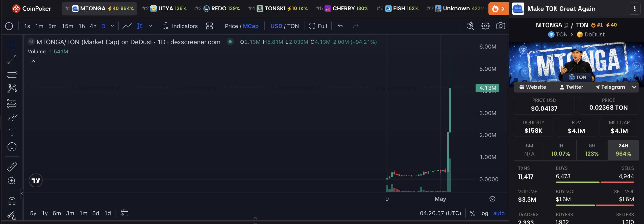Screen dimensions: 644x224
Task: Expand the timeframe interval dropdown
Action: (x=113, y=26)
